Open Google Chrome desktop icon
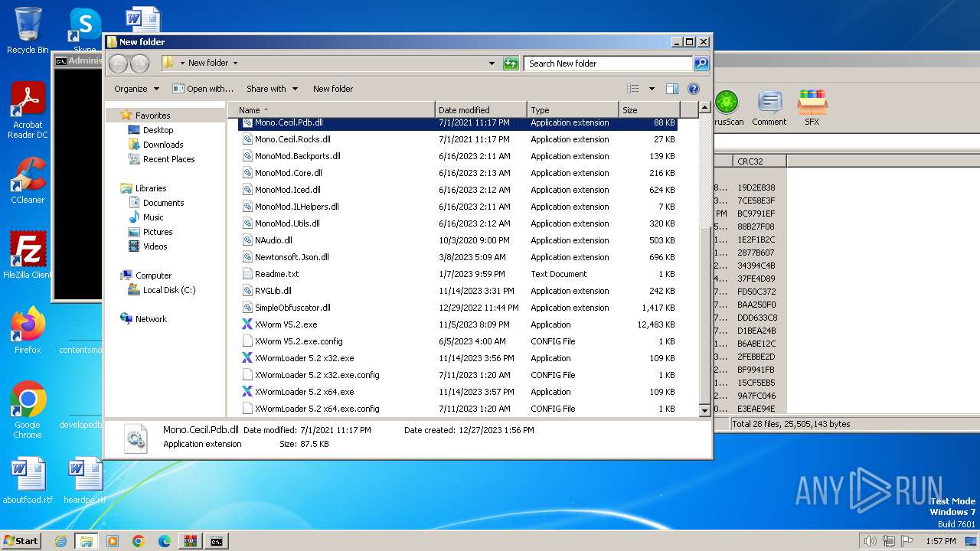 tap(28, 409)
